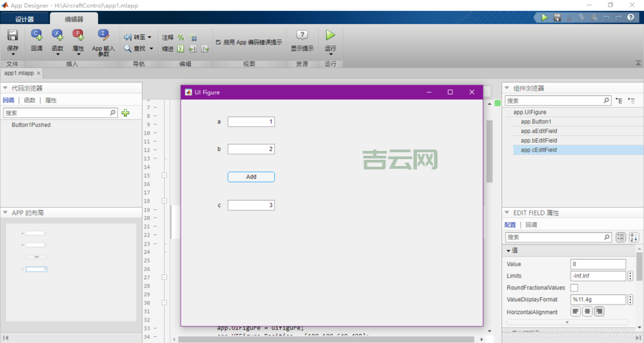
Task: Open the Run (运行) dropdown arrow
Action: [331, 54]
